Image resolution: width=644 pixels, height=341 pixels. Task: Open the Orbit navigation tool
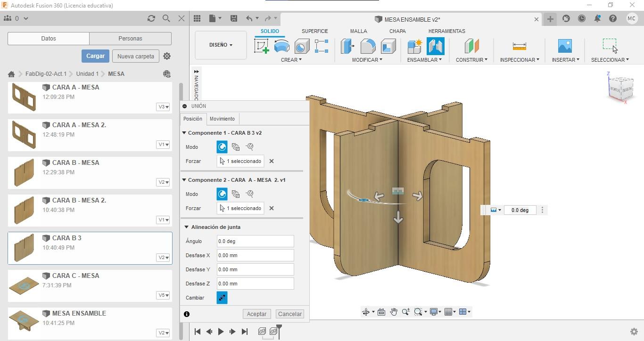click(x=365, y=312)
